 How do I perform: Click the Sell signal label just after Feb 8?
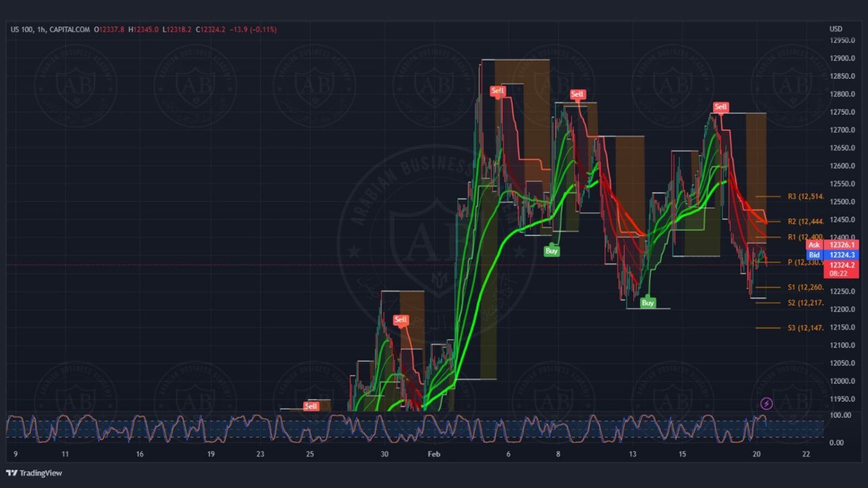coord(578,94)
